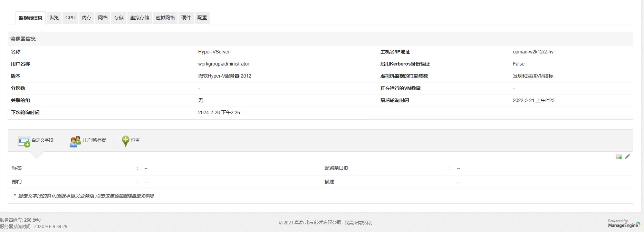Switch to the 硬件 tab

(x=186, y=18)
